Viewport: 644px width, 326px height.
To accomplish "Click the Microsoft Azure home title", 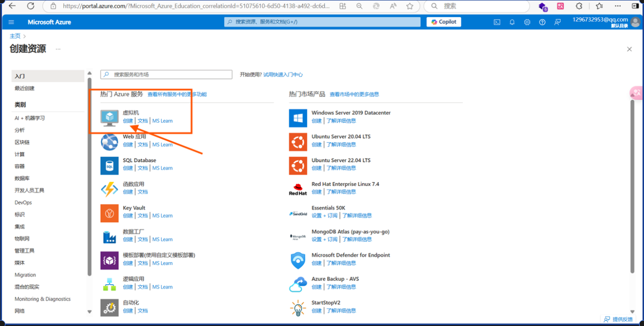I will coord(49,22).
